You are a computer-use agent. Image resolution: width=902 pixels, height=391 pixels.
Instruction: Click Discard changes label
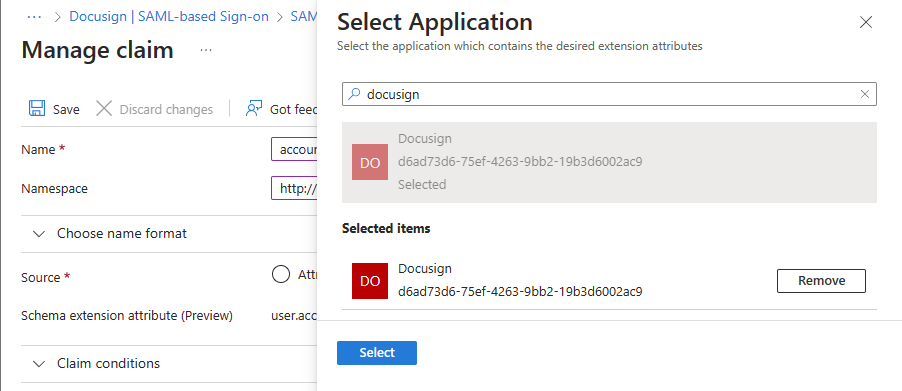coord(166,109)
